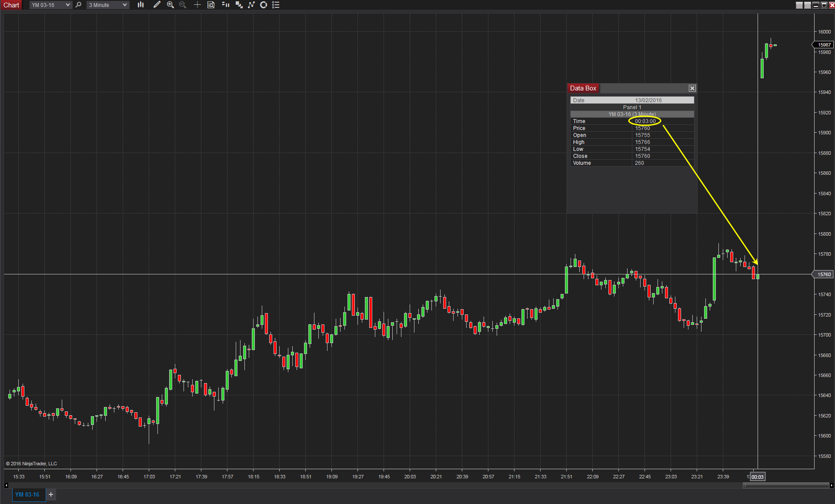Select the drawing tools pencil icon
835x504 pixels.
157,5
